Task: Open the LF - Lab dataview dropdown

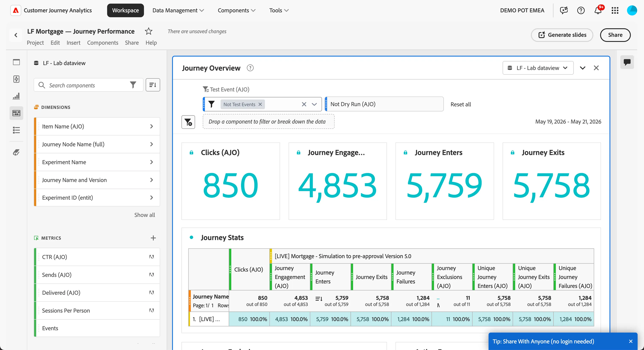Action: tap(538, 68)
